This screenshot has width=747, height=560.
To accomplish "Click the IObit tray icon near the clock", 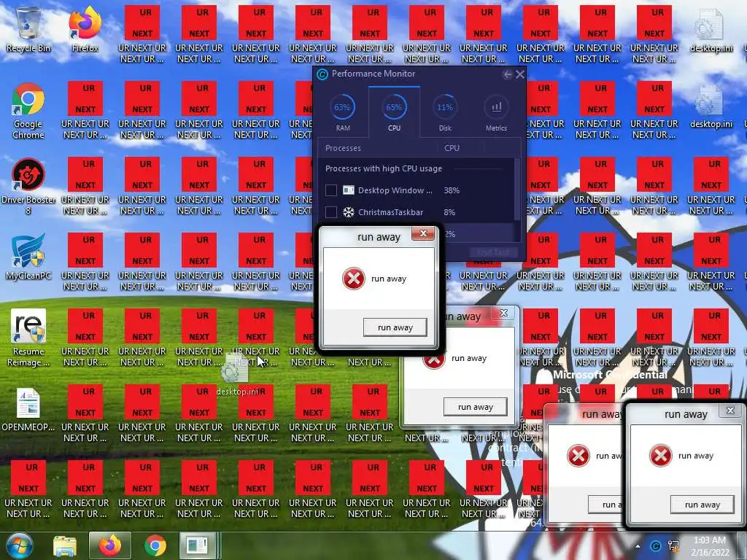I will point(656,546).
